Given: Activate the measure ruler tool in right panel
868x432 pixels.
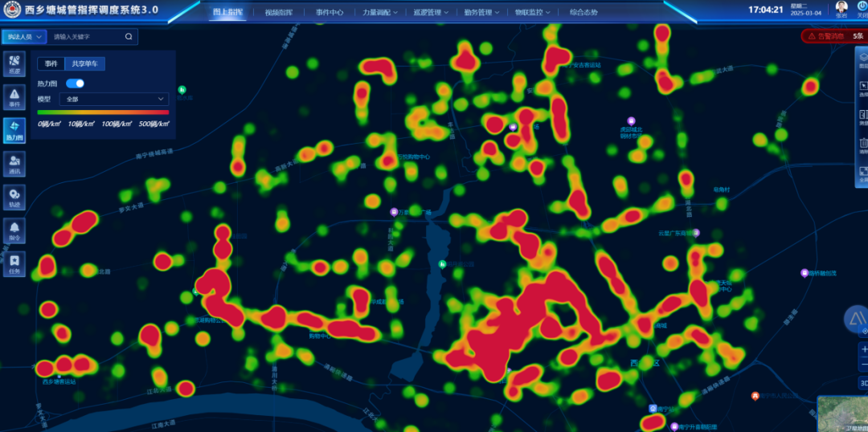Looking at the screenshot, I should 862,117.
